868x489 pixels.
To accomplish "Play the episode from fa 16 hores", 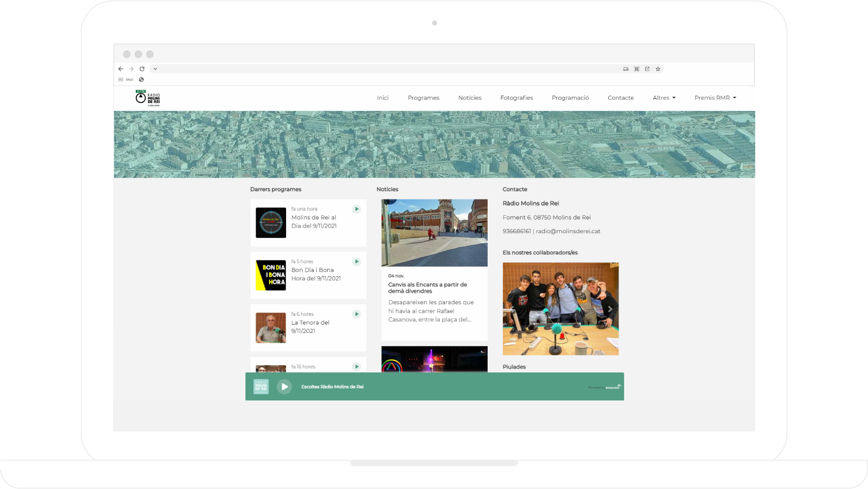I will (x=356, y=367).
